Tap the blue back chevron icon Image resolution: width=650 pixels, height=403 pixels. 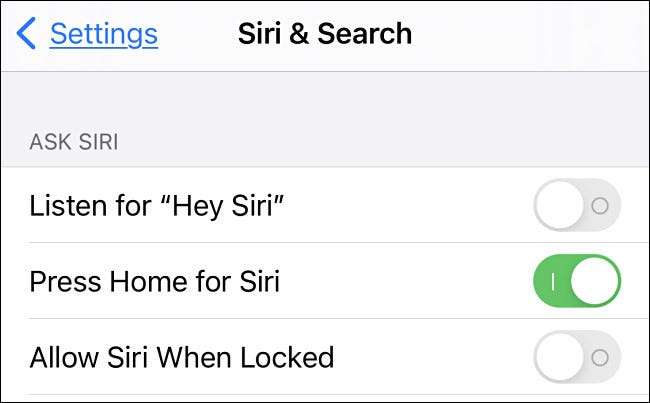(x=26, y=34)
